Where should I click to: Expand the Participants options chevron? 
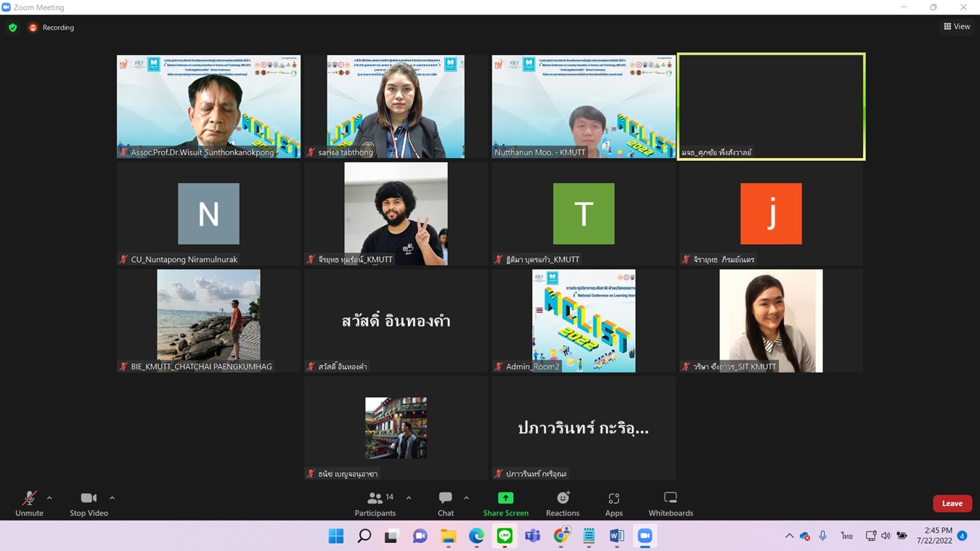coord(409,498)
